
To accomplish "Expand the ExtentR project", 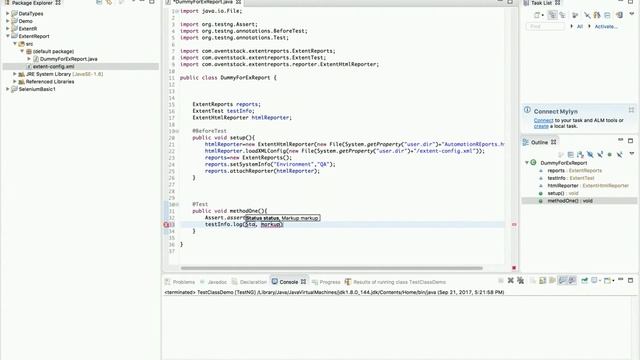I will coord(7,29).
